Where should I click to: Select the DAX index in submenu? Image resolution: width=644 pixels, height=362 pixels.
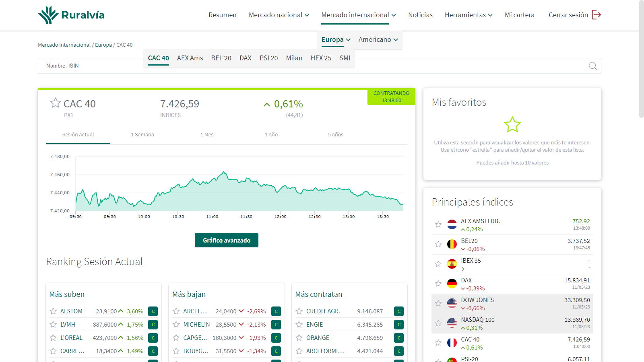(245, 58)
